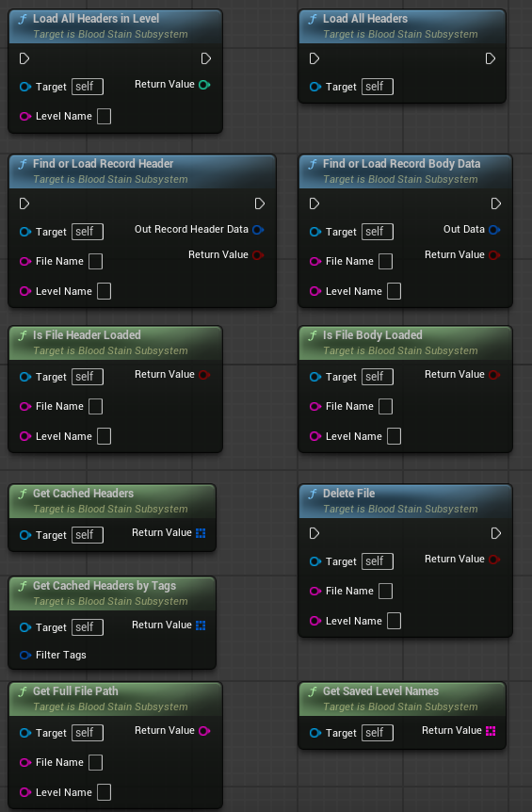Viewport: 532px width, 812px height.
Task: Click Level Name text box in Load All Headers in Level
Action: [x=104, y=117]
